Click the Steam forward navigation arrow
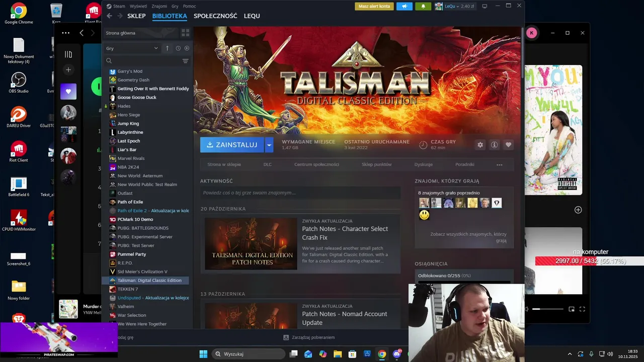 (x=120, y=16)
